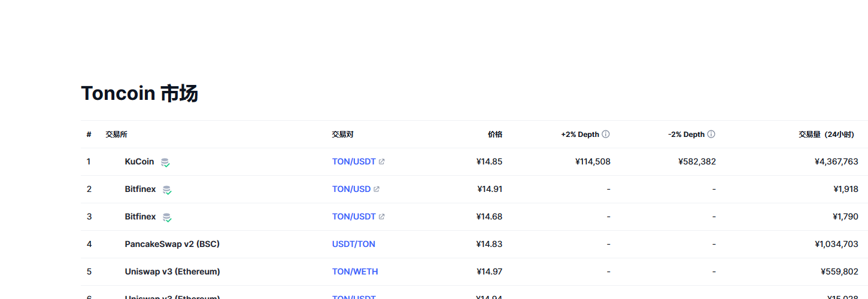Open the external-link icon next to KuCoin's TON/USDT
868x299 pixels.
point(382,161)
